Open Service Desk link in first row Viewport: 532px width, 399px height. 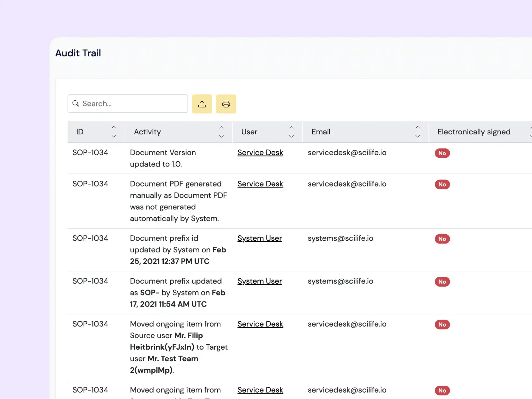pos(260,153)
